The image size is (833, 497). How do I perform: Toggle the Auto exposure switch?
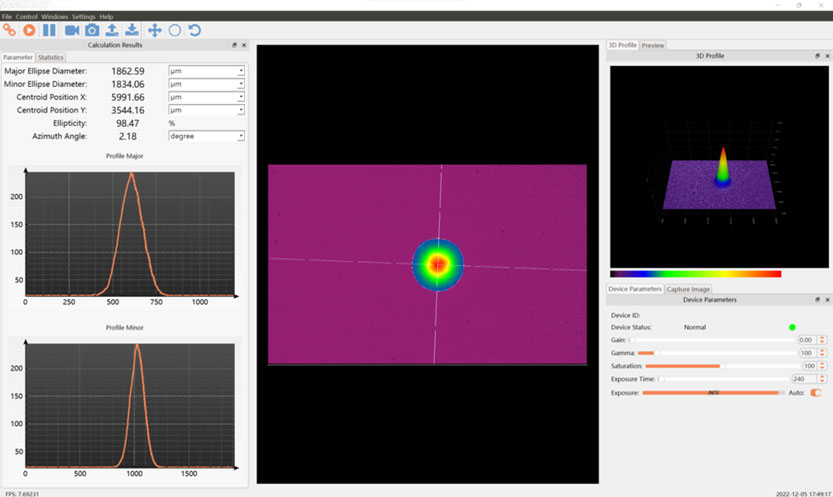(x=816, y=393)
